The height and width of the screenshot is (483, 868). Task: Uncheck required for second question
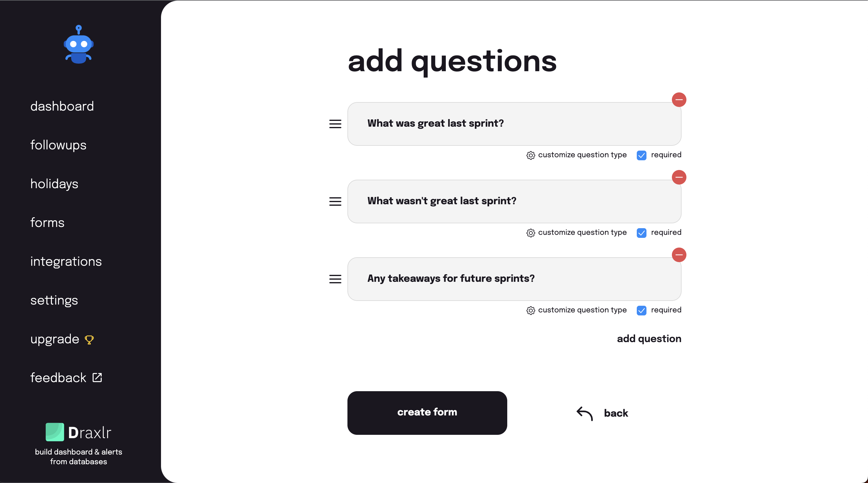click(642, 233)
